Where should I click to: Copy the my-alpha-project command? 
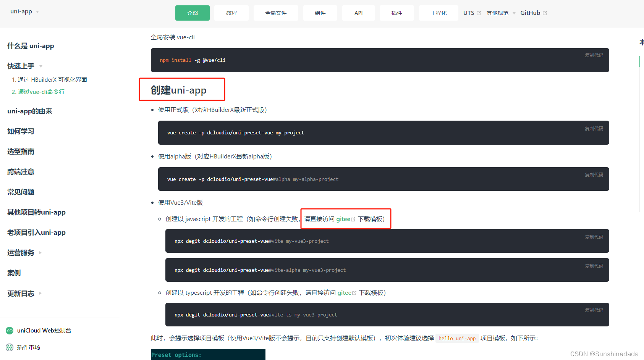pos(594,175)
